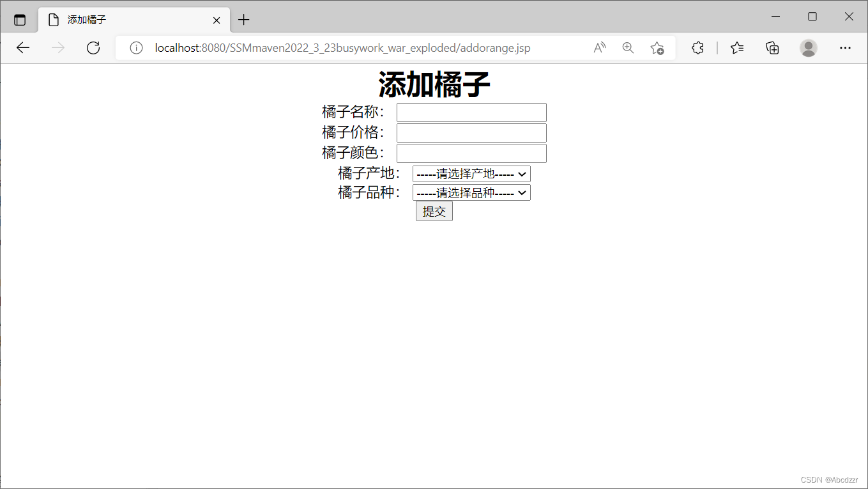Open the tab actions menu icon

[x=20, y=20]
